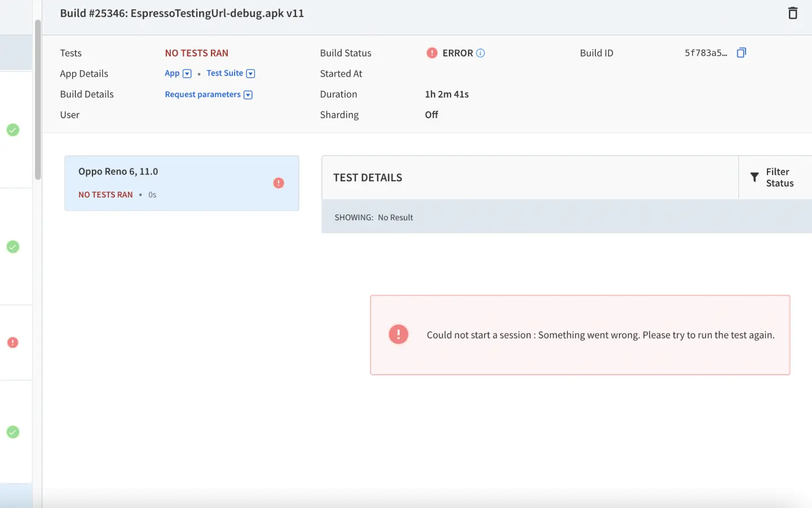The height and width of the screenshot is (508, 812).
Task: Click the truncated Build ID 5f783a5
Action: tap(705, 53)
